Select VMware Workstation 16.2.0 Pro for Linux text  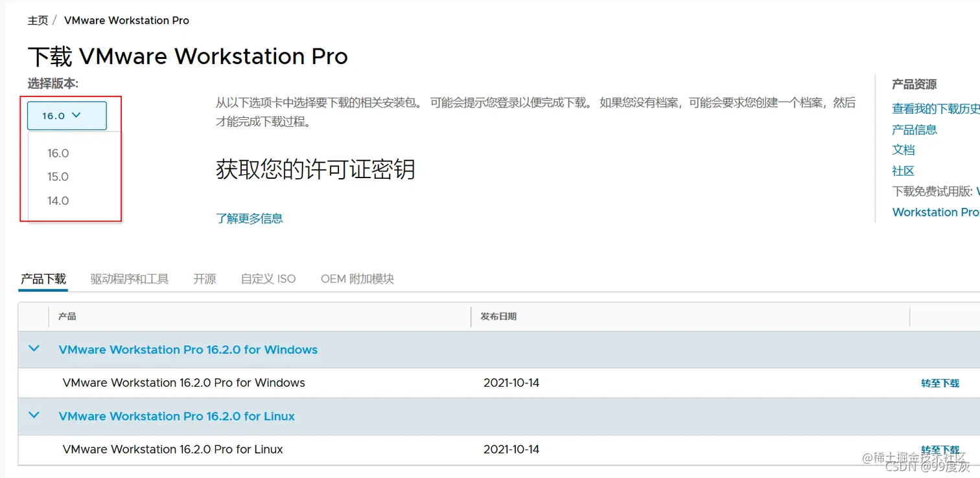(173, 450)
